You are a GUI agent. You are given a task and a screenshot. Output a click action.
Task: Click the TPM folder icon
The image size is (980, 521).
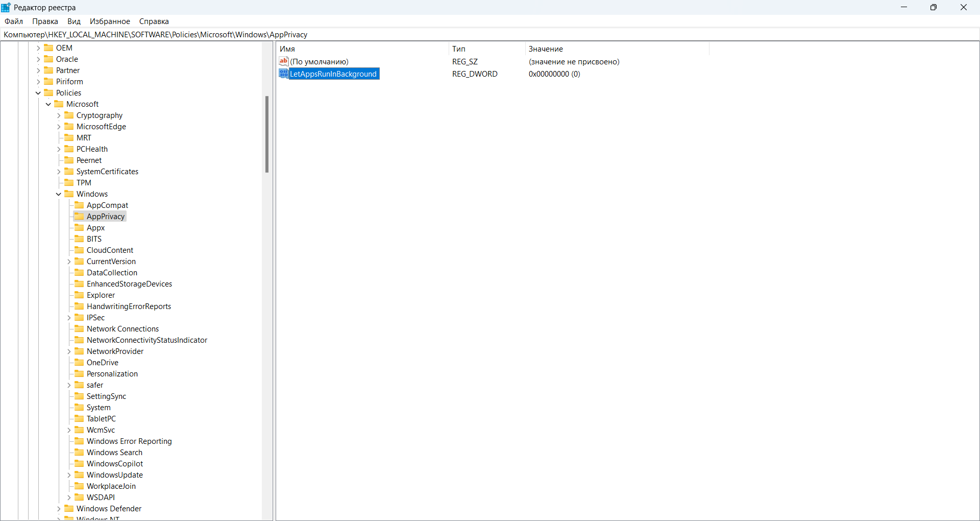[69, 182]
